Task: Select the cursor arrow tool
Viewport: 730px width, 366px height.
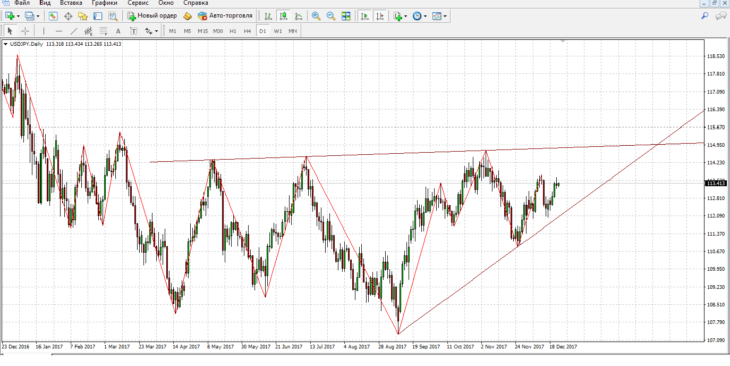Action: 10,31
